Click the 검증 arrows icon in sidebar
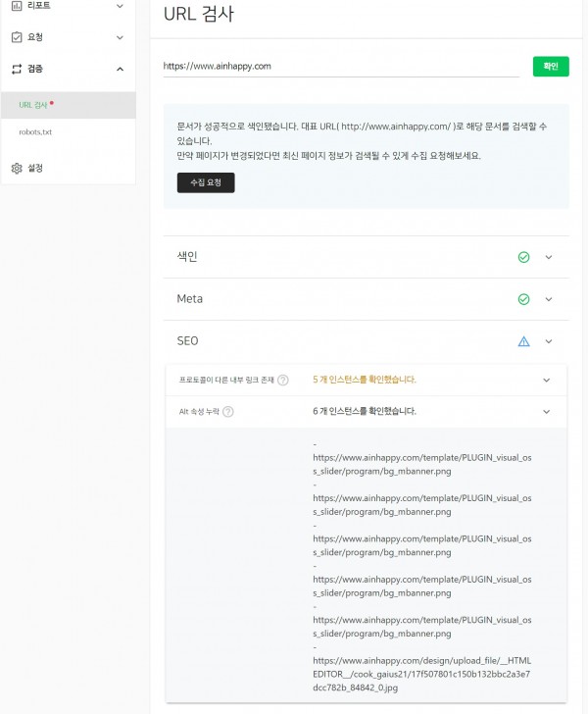The width and height of the screenshot is (588, 714). (17, 69)
